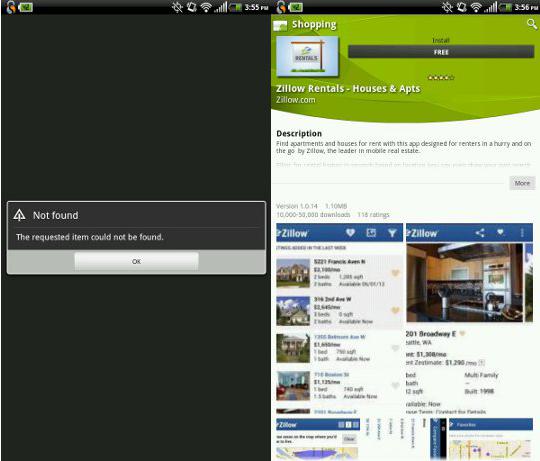The width and height of the screenshot is (540, 461).
Task: Tap the Zillow Rentals - Houses & Apts title
Action: [x=348, y=88]
